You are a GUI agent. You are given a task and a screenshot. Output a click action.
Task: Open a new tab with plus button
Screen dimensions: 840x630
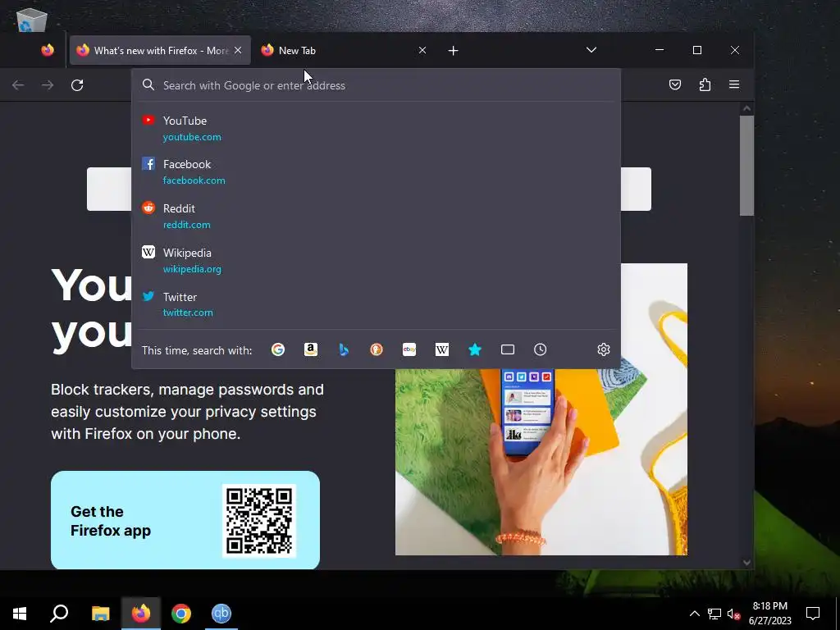453,50
